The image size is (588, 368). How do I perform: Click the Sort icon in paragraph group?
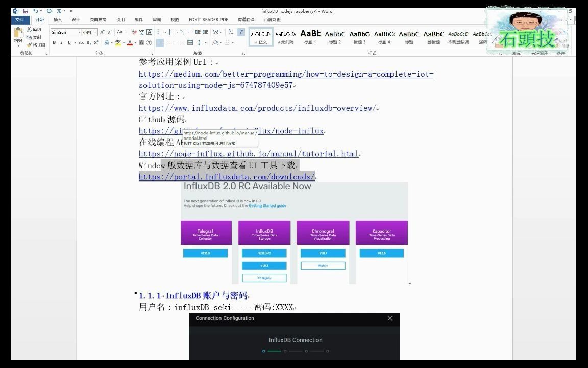click(231, 31)
